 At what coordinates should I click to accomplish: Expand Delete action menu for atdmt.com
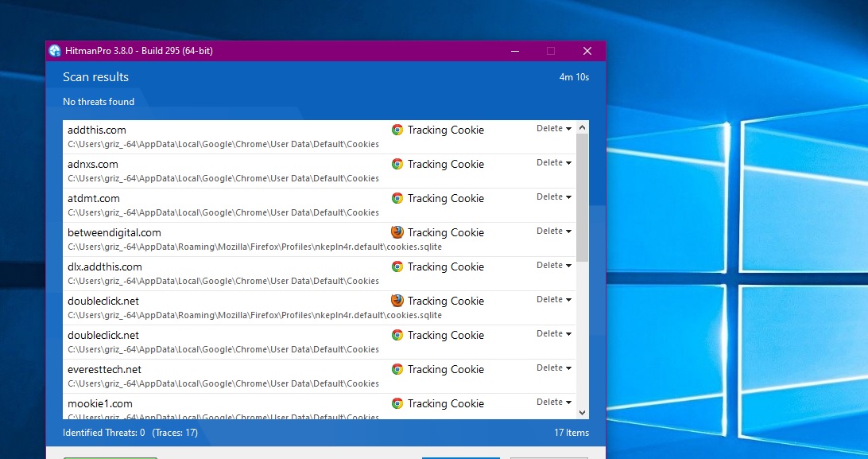[x=553, y=197]
